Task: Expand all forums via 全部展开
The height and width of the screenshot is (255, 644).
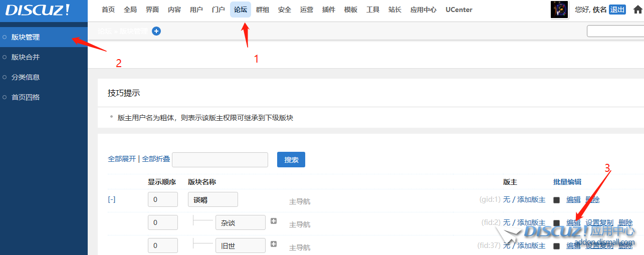Action: pyautogui.click(x=122, y=159)
